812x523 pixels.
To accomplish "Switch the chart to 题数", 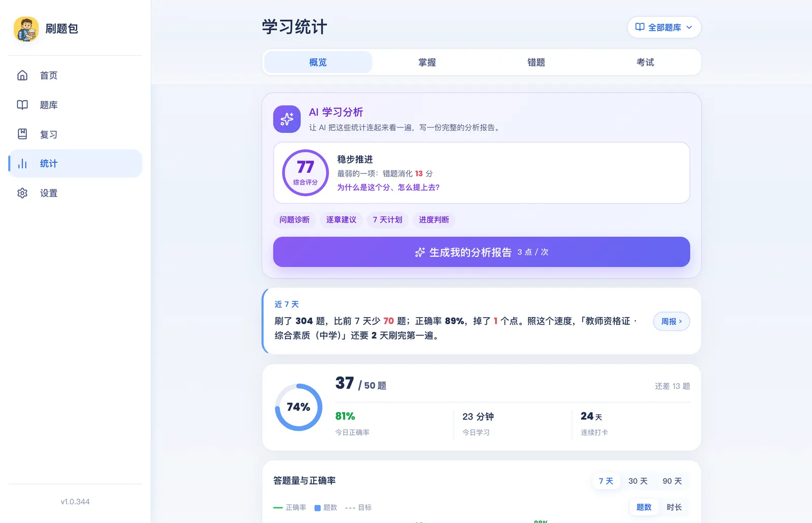I will click(644, 507).
